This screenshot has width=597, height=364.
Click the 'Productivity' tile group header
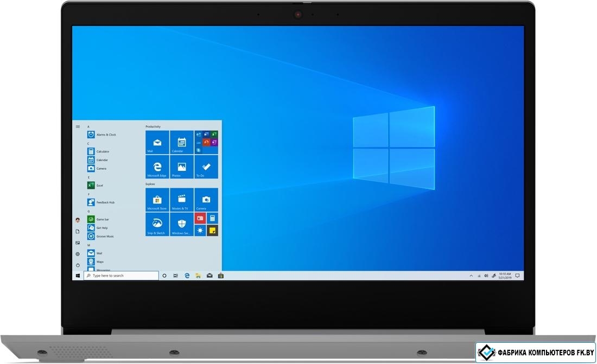click(x=153, y=126)
